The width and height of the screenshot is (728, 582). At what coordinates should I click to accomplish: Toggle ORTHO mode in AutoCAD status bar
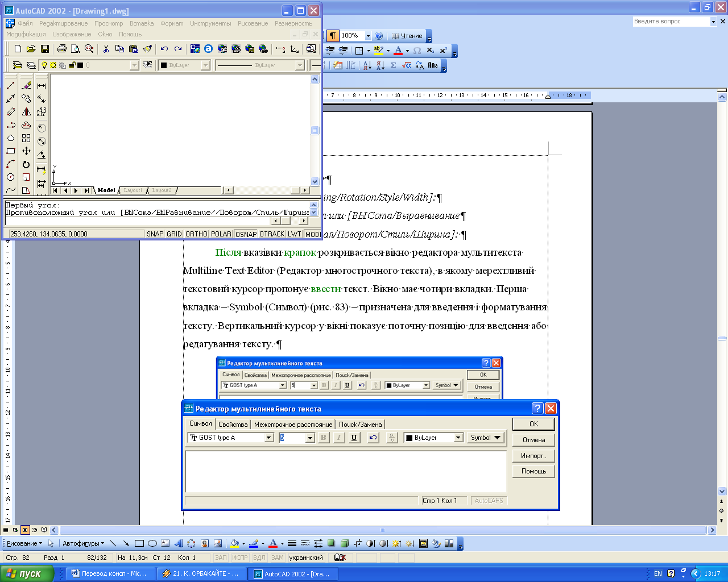coord(197,234)
